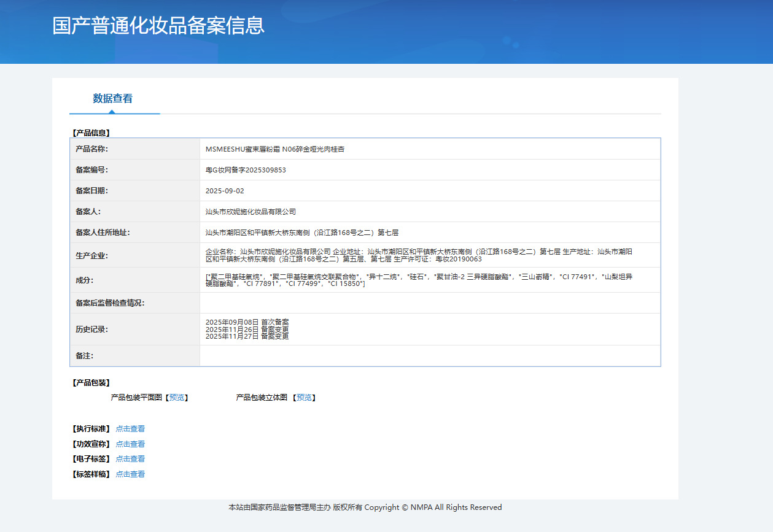The image size is (773, 532).
Task: Open 点击查看 next to 执行标准
Action: click(130, 429)
